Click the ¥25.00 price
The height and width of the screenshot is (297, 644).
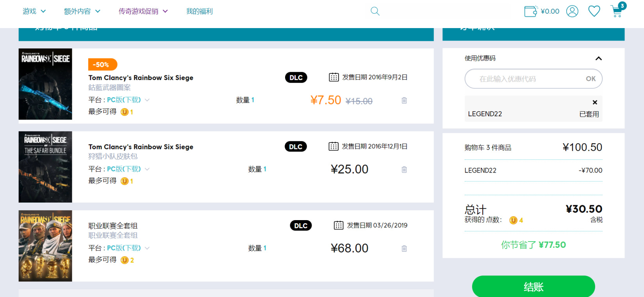pyautogui.click(x=350, y=169)
